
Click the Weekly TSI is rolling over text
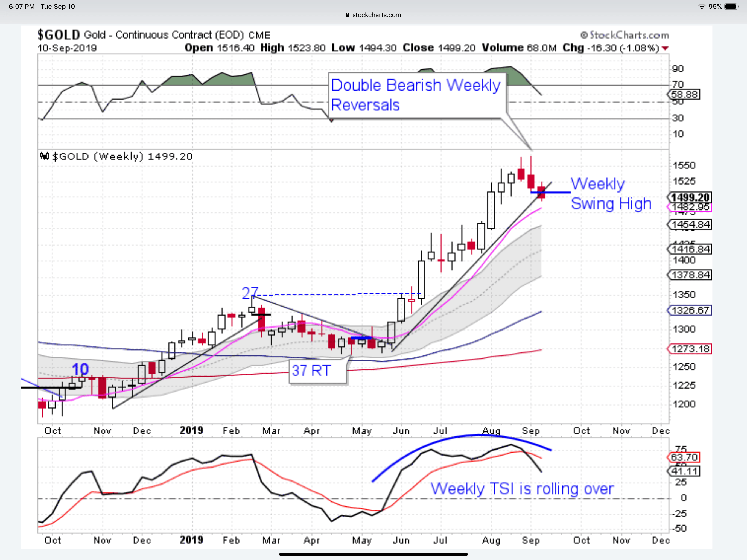pos(522,489)
